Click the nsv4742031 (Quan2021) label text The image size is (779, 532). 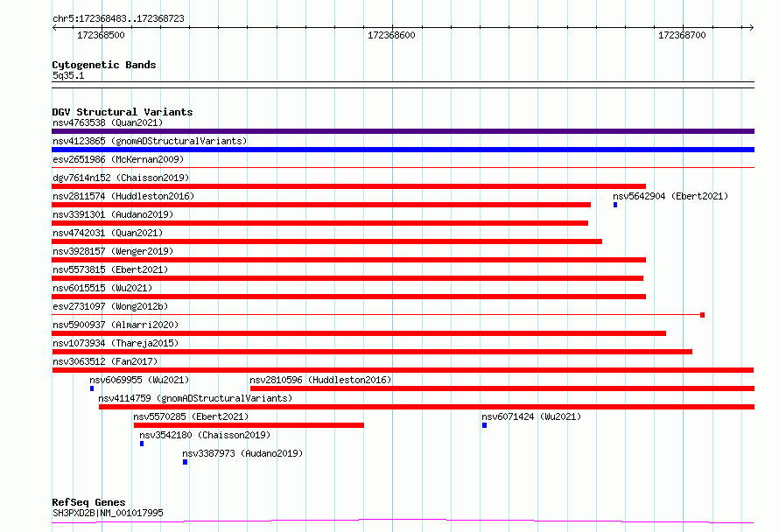point(108,233)
